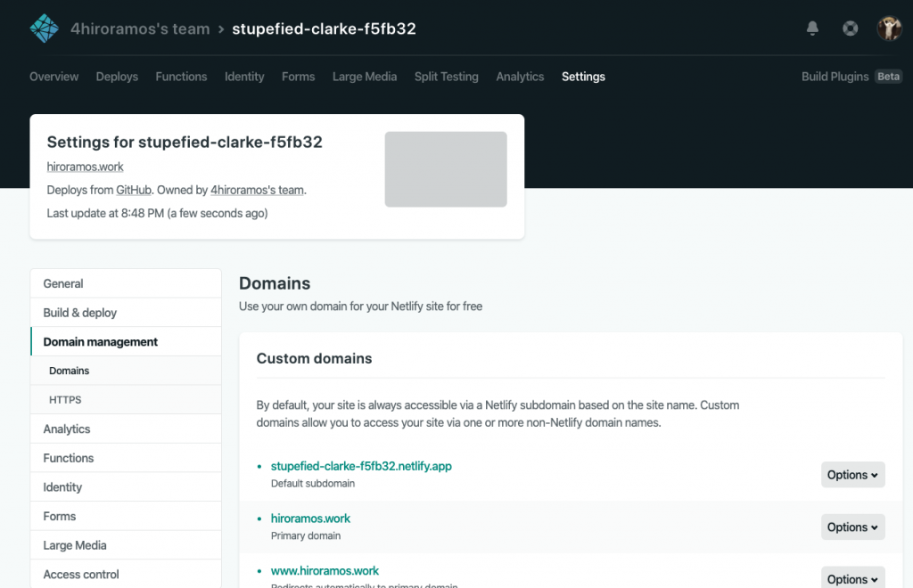
Task: Open the Split Testing tab
Action: pyautogui.click(x=447, y=77)
